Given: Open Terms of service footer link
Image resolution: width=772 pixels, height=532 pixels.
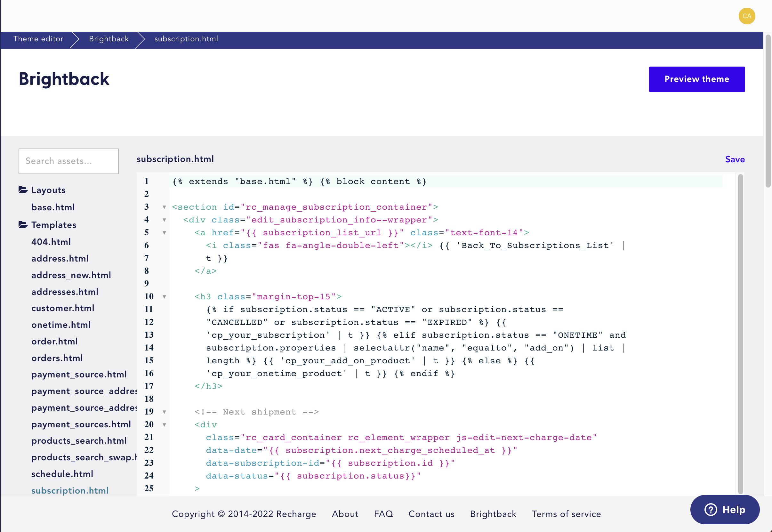Looking at the screenshot, I should 566,514.
